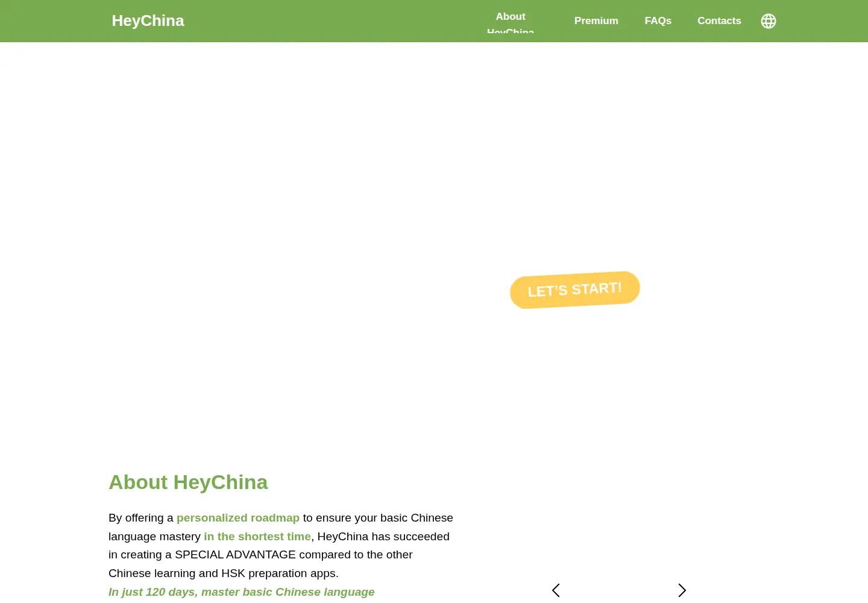Screen dimensions: 868x603
Task: Open the Contacts menu item
Action: pos(719,21)
